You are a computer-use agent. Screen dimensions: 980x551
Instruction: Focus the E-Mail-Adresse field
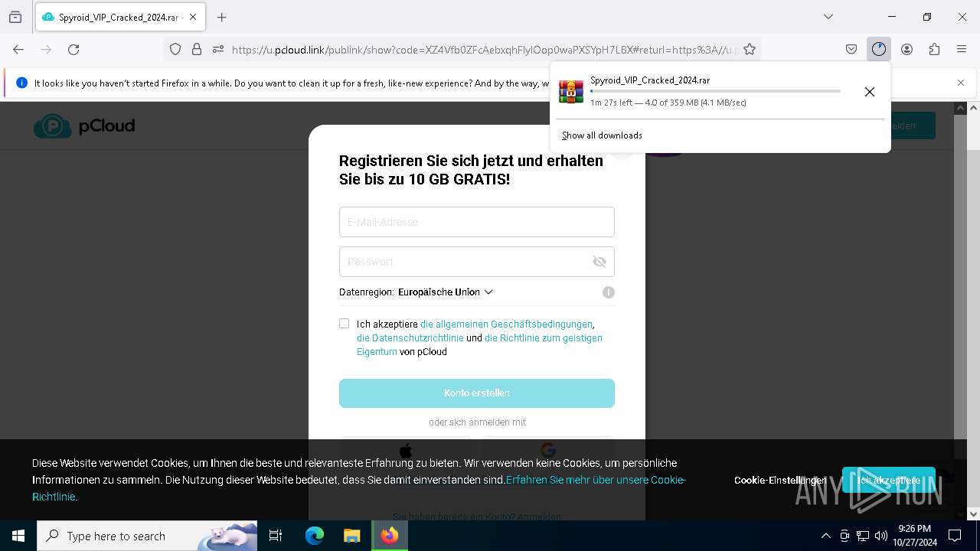pyautogui.click(x=477, y=222)
